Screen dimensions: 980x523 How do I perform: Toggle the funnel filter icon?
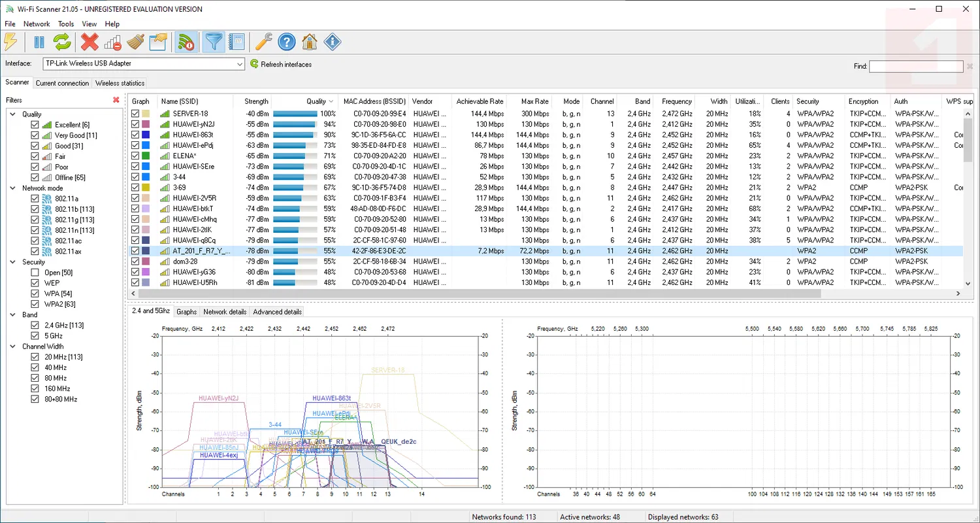(x=213, y=42)
